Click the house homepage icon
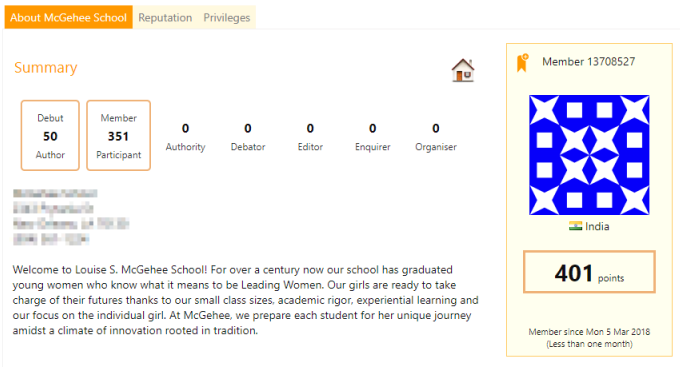This screenshot has height=367, width=680. pyautogui.click(x=463, y=70)
